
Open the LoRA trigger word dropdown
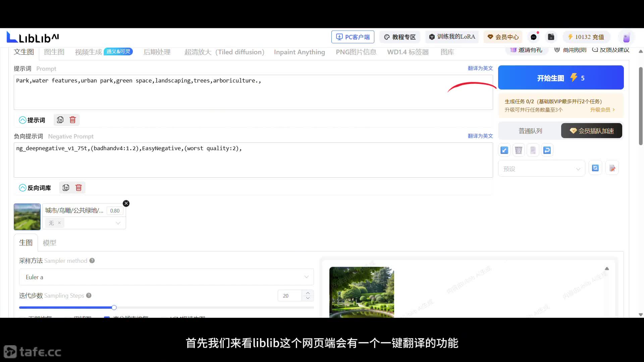coord(118,223)
